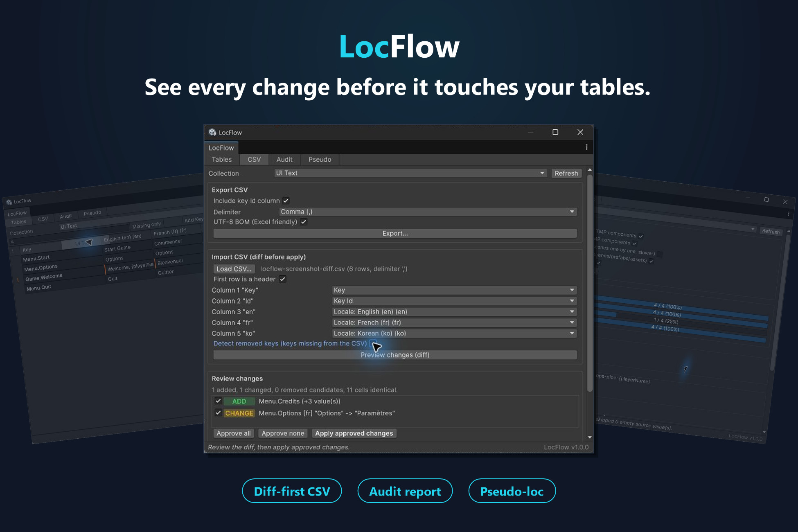Click the Audit report pill label
The image size is (798, 532).
[x=405, y=491]
